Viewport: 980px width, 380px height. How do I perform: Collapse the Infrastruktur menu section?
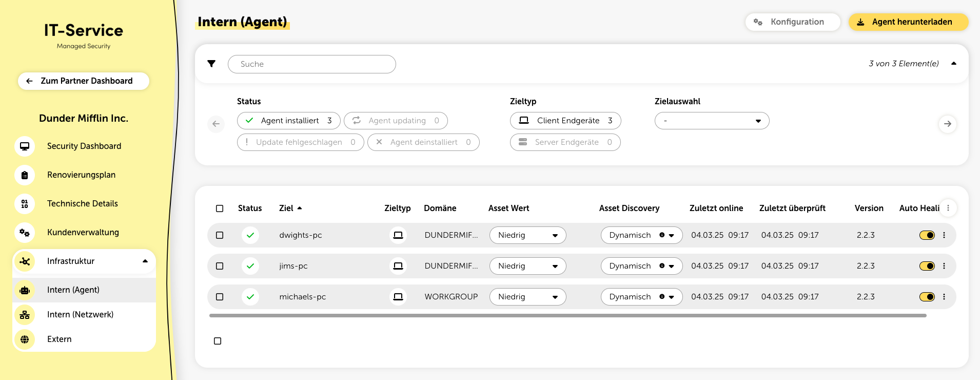click(145, 261)
